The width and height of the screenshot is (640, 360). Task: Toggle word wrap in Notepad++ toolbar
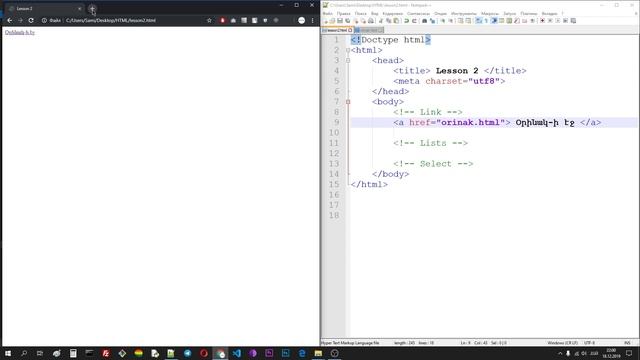tap(478, 21)
